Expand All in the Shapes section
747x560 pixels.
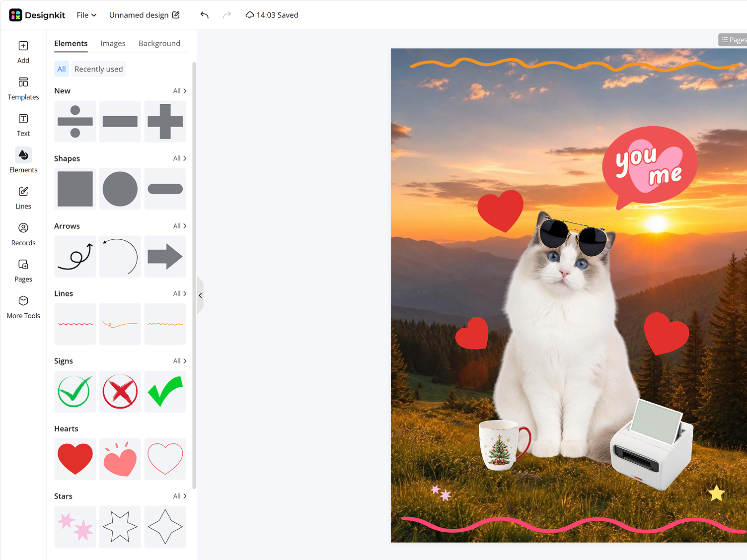tap(180, 158)
